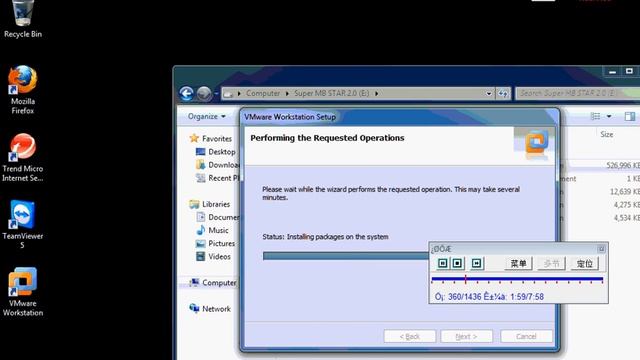Click the VMware Workstation Setup title bar

click(x=399, y=117)
